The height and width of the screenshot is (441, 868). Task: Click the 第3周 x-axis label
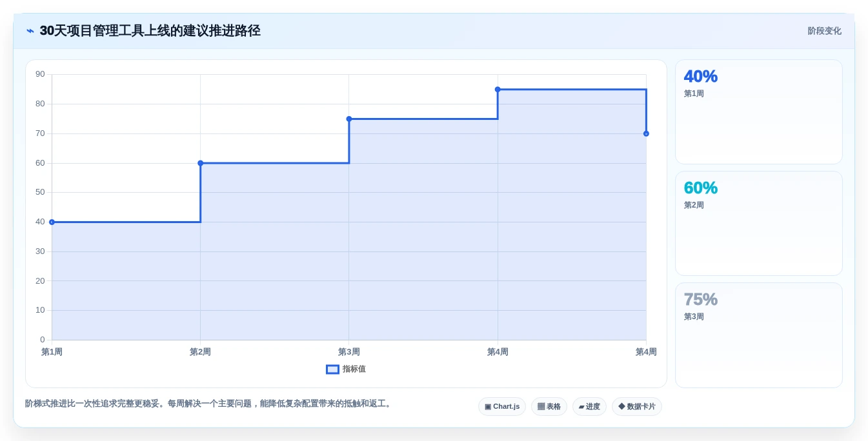pyautogui.click(x=349, y=352)
